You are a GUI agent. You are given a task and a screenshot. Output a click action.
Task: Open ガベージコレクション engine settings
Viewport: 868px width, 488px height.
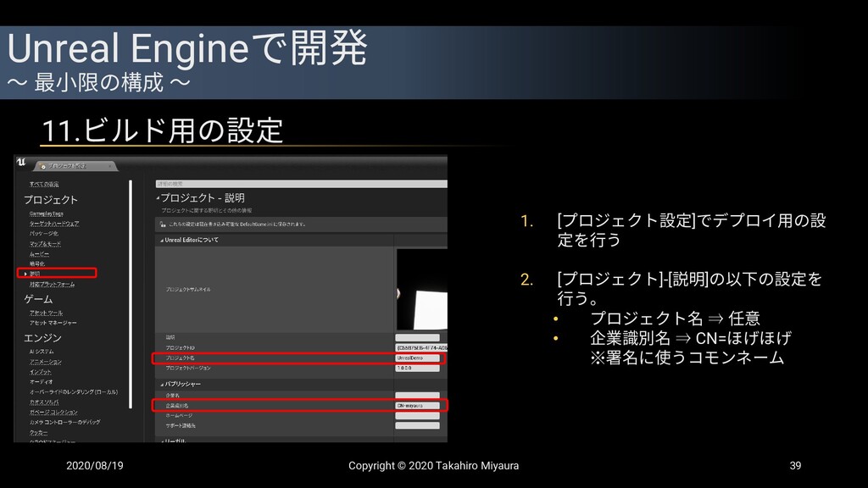point(53,413)
